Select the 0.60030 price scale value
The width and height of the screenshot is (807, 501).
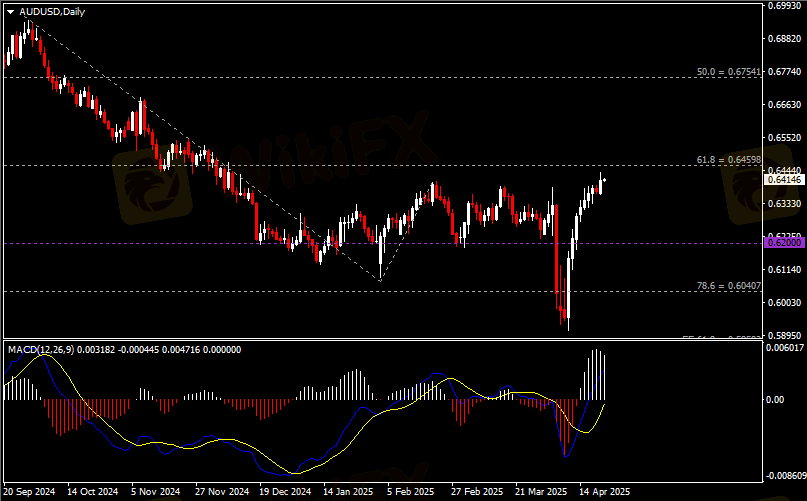coord(784,302)
